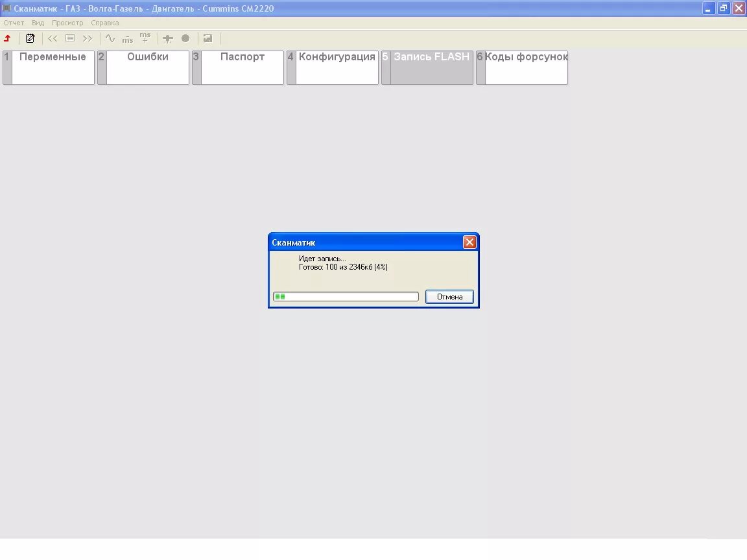Switch to the Переменные tab
Viewport: 747px width, 560px height.
(49, 67)
